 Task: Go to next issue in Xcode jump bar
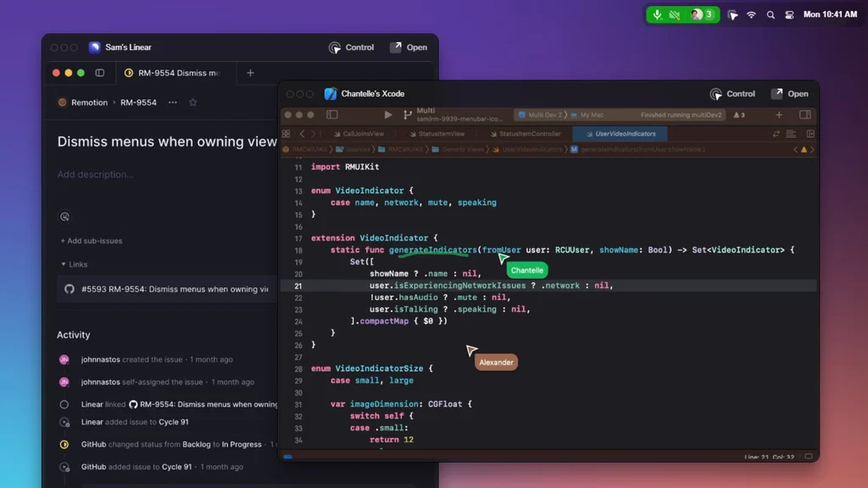(812, 149)
